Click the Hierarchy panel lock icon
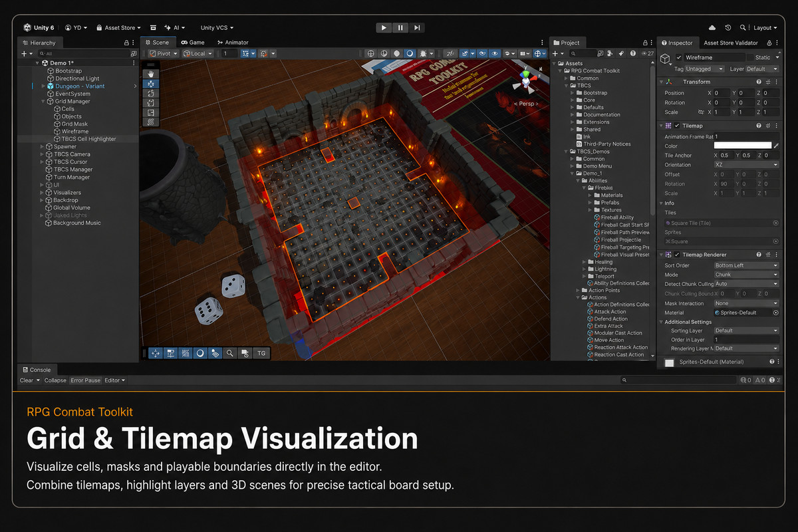This screenshot has width=798, height=532. (x=126, y=43)
